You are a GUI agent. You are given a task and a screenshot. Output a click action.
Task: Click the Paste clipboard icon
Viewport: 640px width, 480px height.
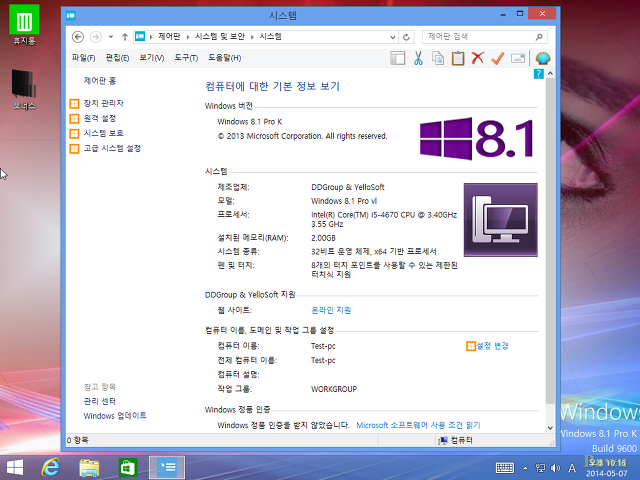pyautogui.click(x=458, y=58)
